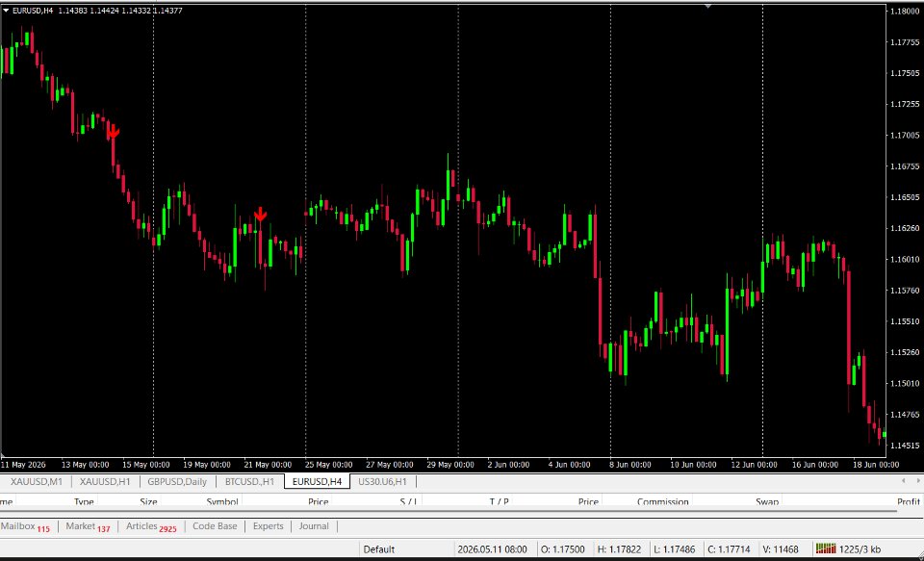Expand the triangle beside EURUSD,H4 chart title

point(6,11)
